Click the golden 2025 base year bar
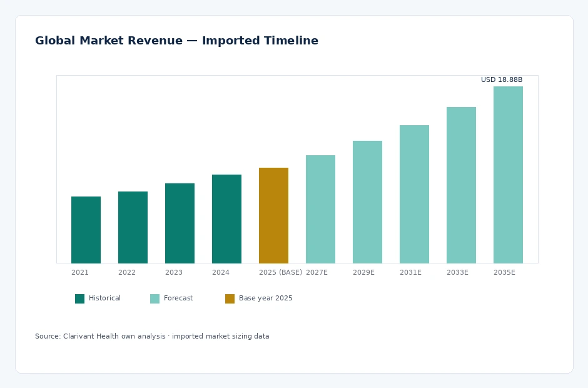This screenshot has height=388, width=588. (273, 215)
